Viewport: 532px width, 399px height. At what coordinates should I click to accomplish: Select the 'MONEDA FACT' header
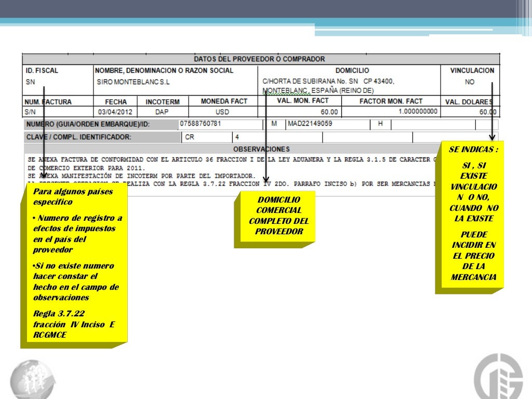[x=224, y=101]
